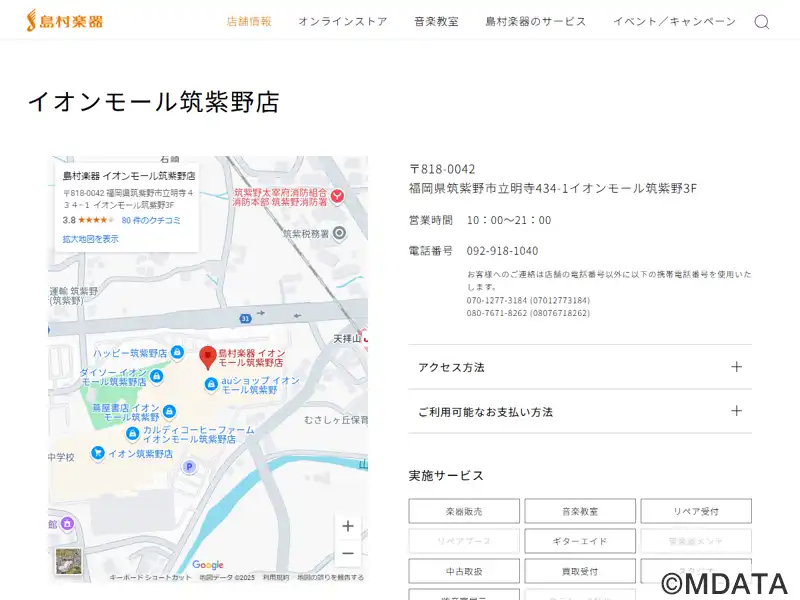Viewport: 800px width, 600px height.
Task: Click business hours 10：00～21：00
Action: click(509, 220)
